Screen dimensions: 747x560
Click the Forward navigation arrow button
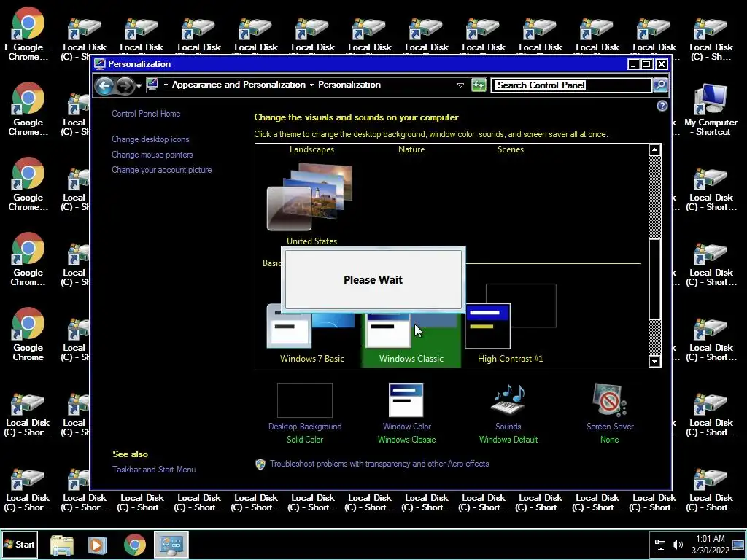pos(125,86)
